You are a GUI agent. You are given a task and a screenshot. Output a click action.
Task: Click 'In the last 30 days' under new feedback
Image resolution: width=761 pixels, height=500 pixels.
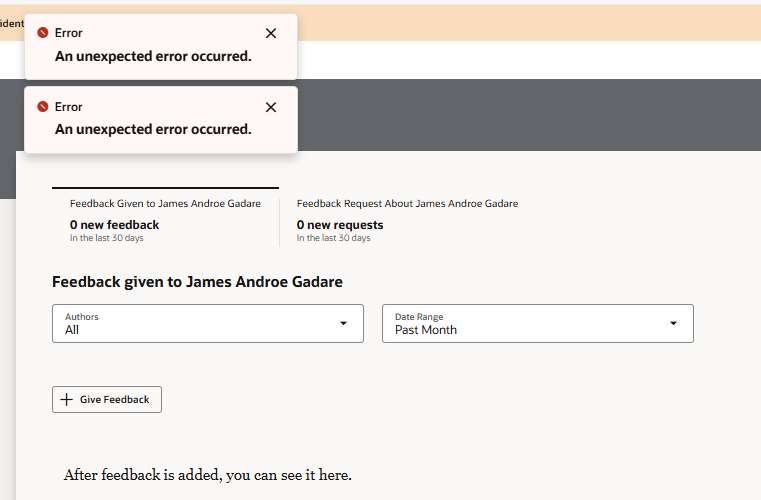(x=107, y=238)
